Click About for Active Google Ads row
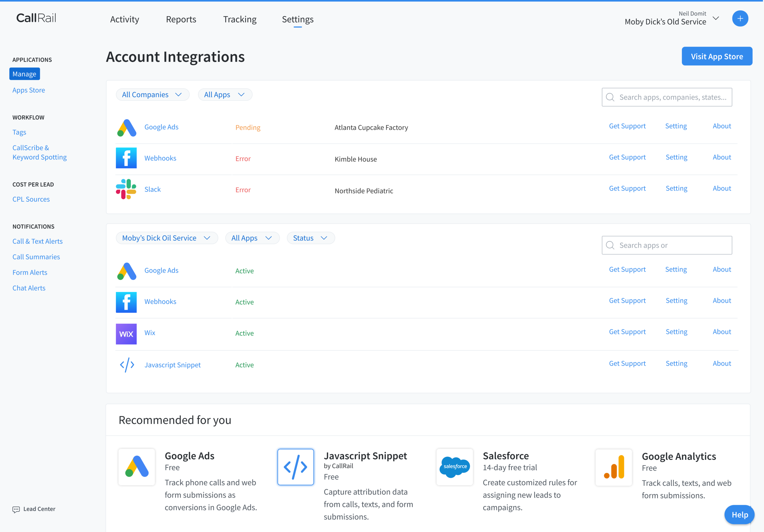 (722, 270)
